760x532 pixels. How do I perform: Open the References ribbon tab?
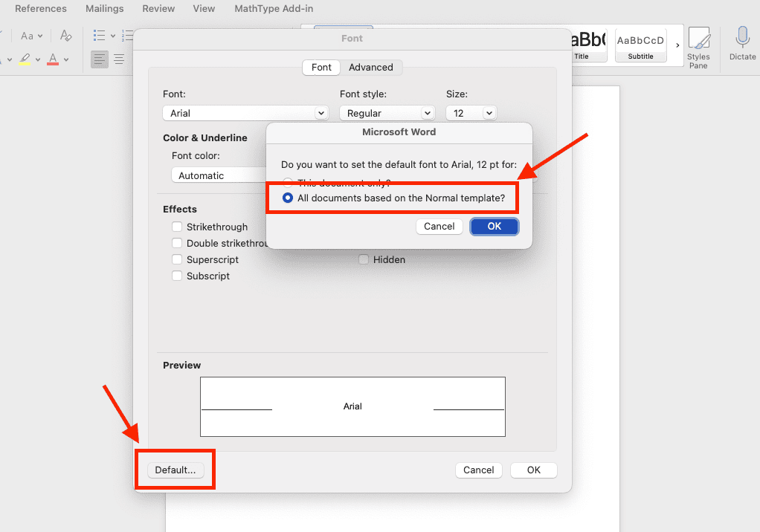(41, 9)
